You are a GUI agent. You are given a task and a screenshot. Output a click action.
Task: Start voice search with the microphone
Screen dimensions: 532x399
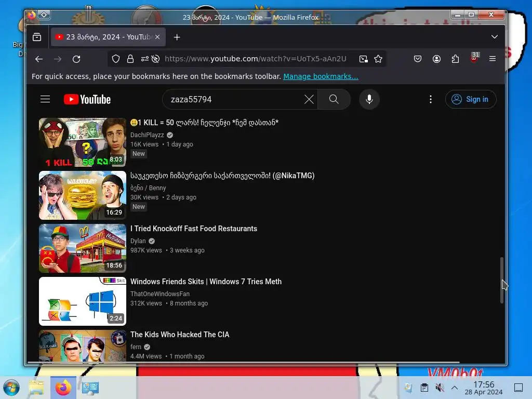pyautogui.click(x=369, y=99)
